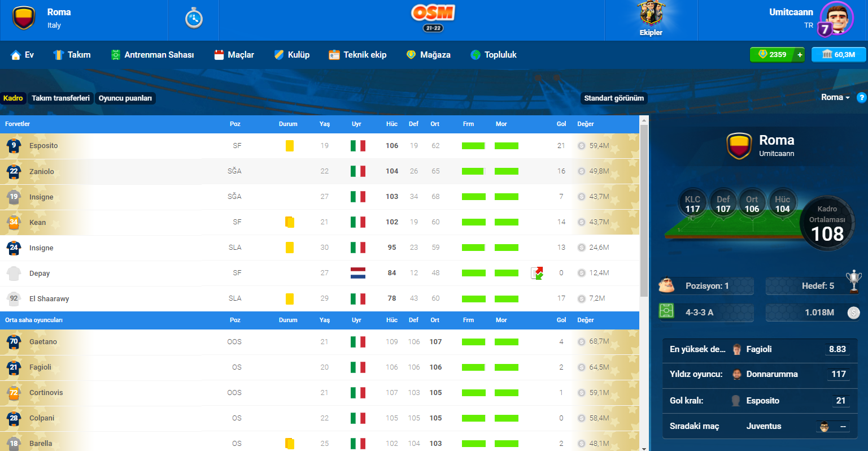Screen dimensions: 868x451
Task: Click the transfer list icon on Depay row
Action: 537,274
